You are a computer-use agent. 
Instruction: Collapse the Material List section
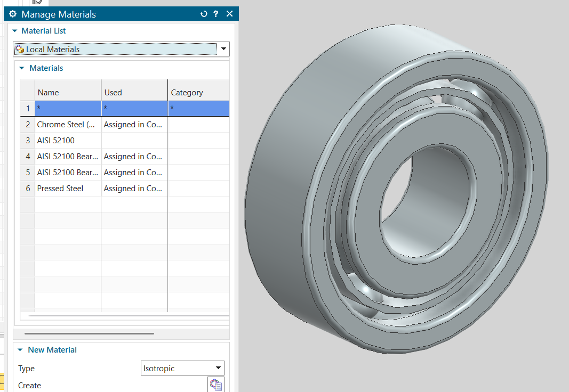[x=15, y=31]
